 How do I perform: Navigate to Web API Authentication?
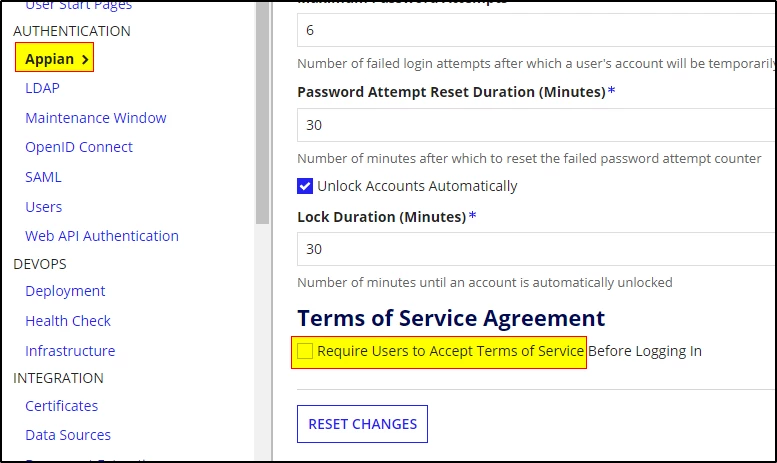pos(102,236)
